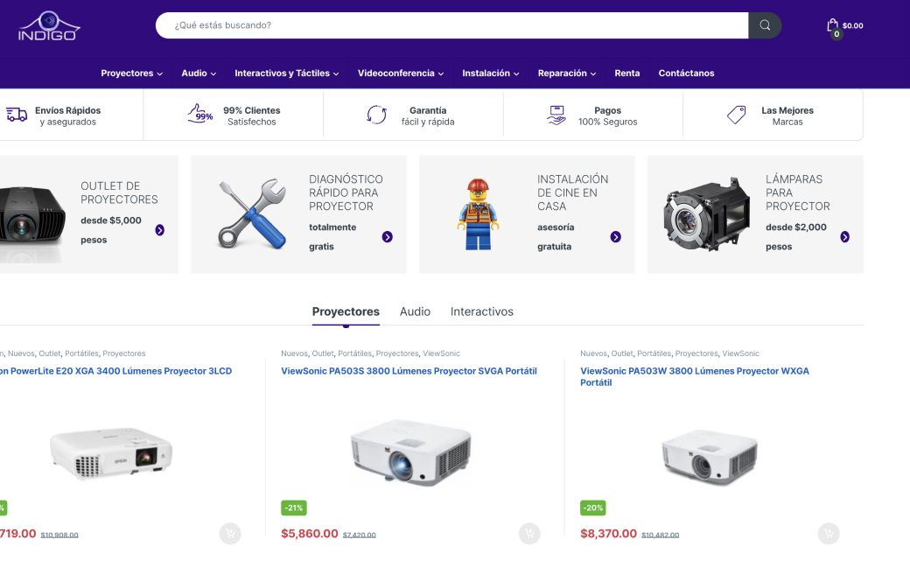Viewport: 910px width, 588px height.
Task: Add Epson PowerLite E20 to cart
Action: pos(230,534)
